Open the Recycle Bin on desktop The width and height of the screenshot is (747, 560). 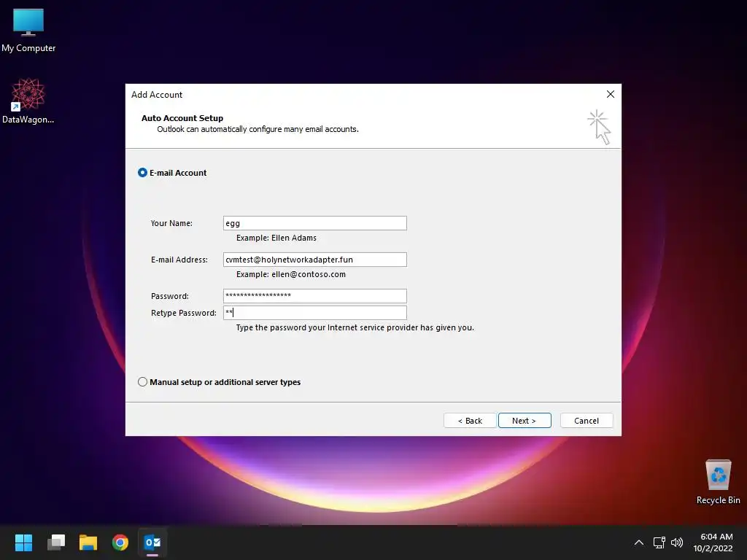pos(718,481)
